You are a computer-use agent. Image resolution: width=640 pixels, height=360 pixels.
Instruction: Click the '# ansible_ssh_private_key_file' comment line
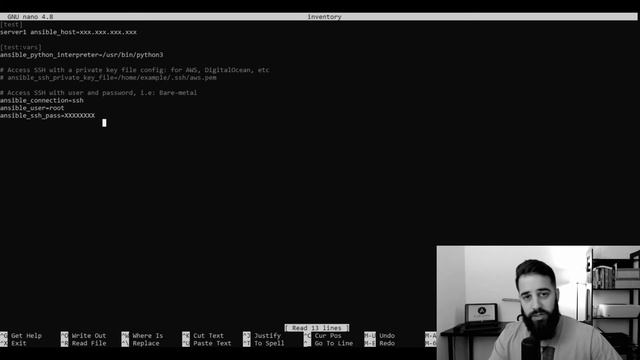108,78
